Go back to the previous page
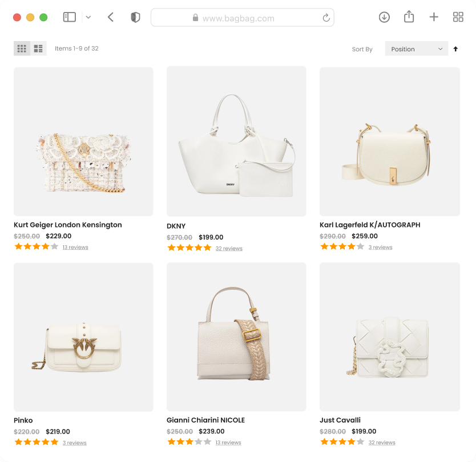The width and height of the screenshot is (476, 462). click(x=111, y=17)
